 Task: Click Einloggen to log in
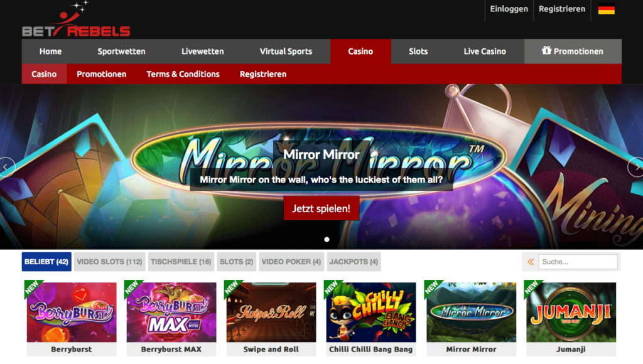(x=509, y=9)
